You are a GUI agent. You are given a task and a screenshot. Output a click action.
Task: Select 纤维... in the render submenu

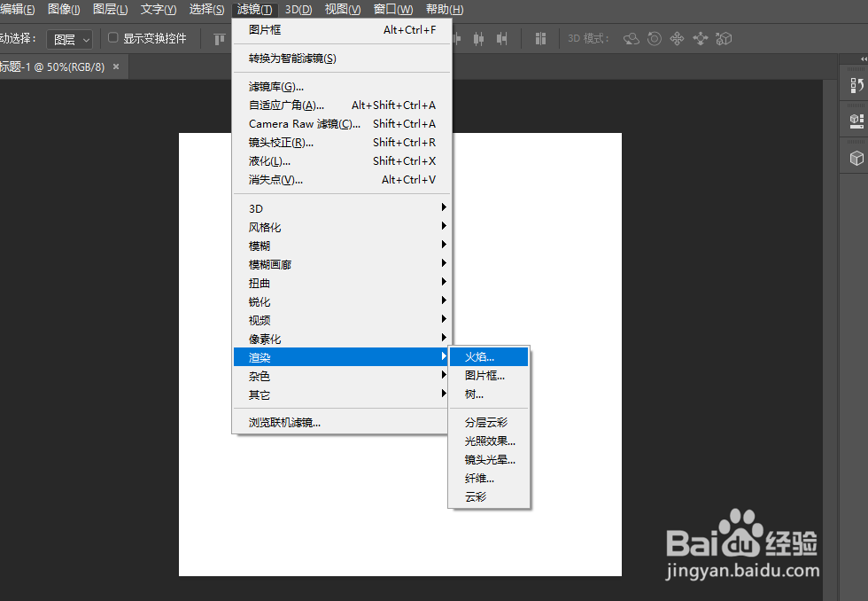point(489,478)
